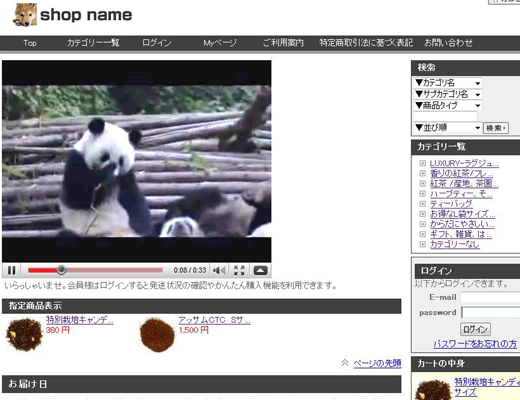Go to ログイン in navigation bar

[157, 43]
